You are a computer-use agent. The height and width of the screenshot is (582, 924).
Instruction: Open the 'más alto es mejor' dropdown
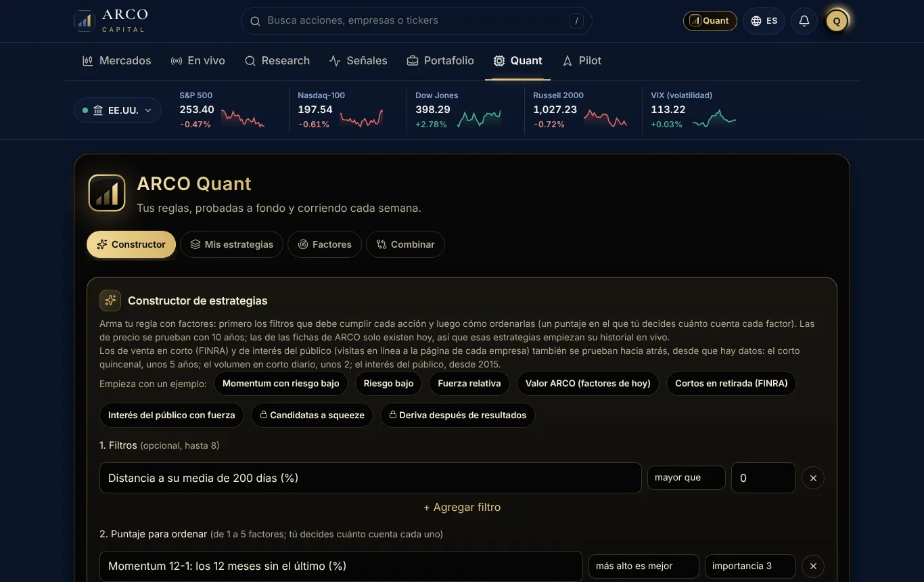click(643, 566)
